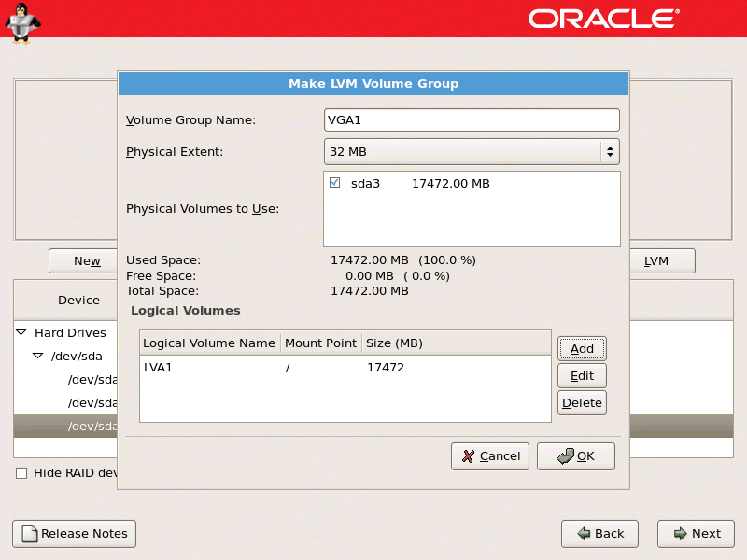
Task: Click the Total Space value
Action: [x=370, y=291]
